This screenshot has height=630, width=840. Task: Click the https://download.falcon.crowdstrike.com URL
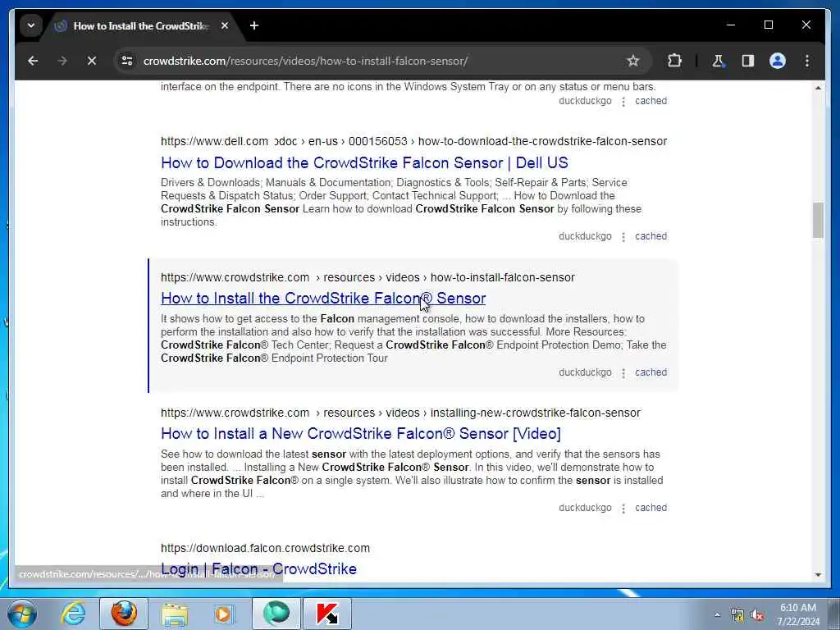point(265,548)
